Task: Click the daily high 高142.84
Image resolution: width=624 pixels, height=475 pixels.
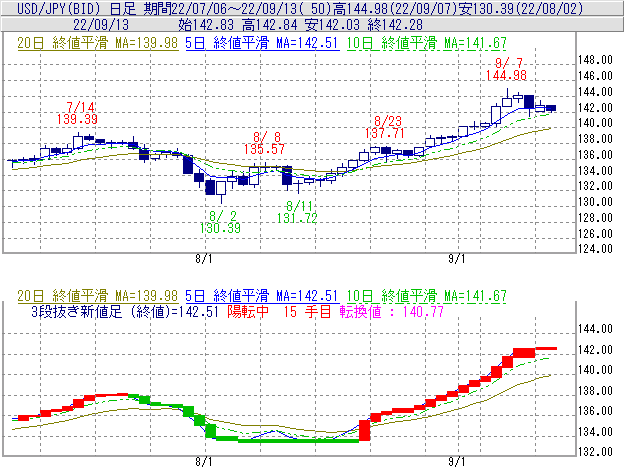Action: click(270, 25)
